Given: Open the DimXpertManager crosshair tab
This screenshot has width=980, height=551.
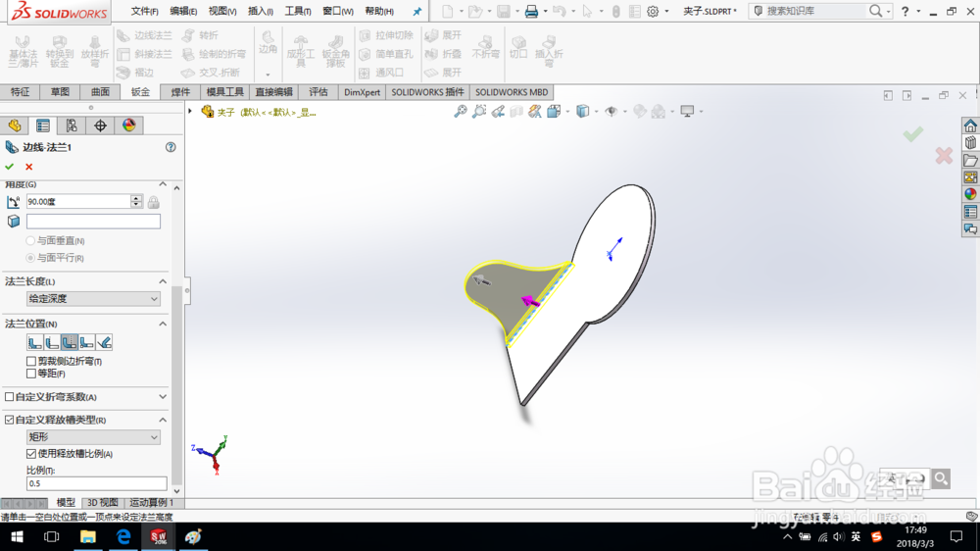Looking at the screenshot, I should tap(100, 125).
